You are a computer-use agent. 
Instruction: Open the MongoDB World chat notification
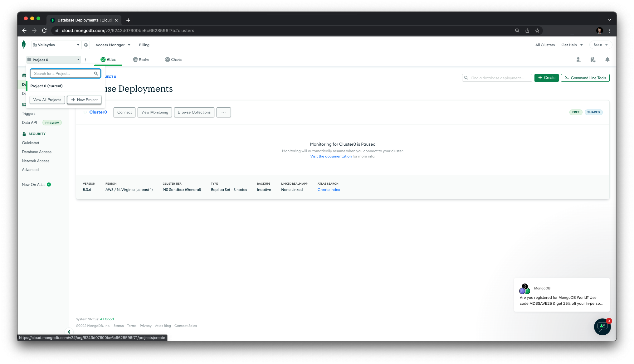pyautogui.click(x=562, y=295)
